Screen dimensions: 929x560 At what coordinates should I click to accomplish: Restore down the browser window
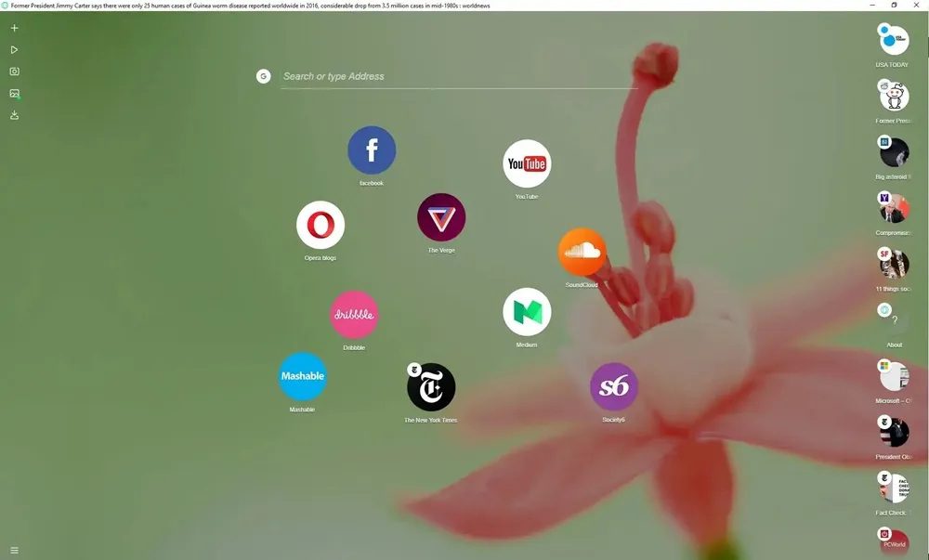point(894,5)
